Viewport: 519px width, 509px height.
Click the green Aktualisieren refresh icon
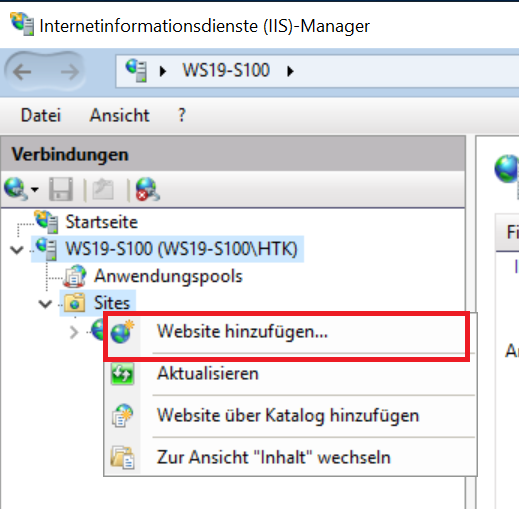pyautogui.click(x=122, y=374)
